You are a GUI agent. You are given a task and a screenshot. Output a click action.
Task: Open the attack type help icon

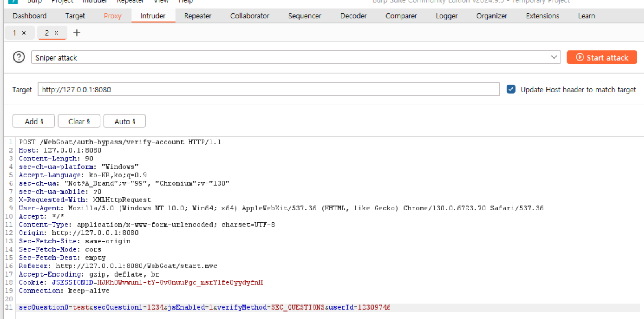click(19, 57)
